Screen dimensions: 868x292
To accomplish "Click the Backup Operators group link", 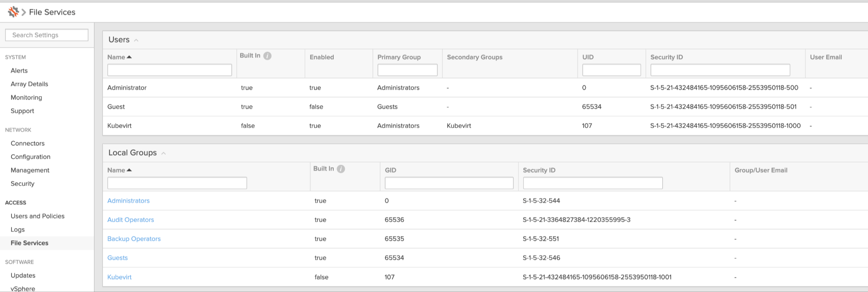I will tap(134, 239).
